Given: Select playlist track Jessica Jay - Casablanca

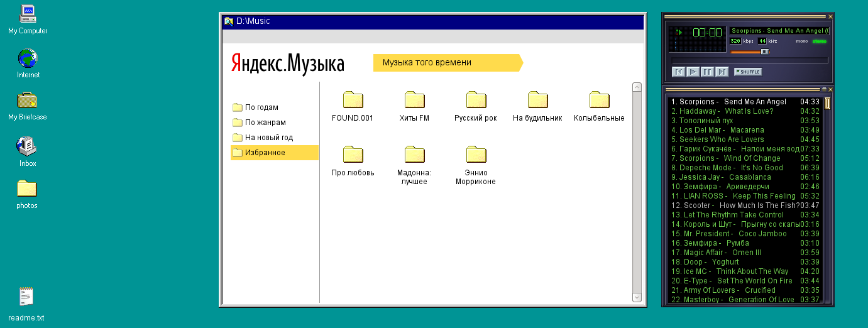Looking at the screenshot, I should point(745,177).
